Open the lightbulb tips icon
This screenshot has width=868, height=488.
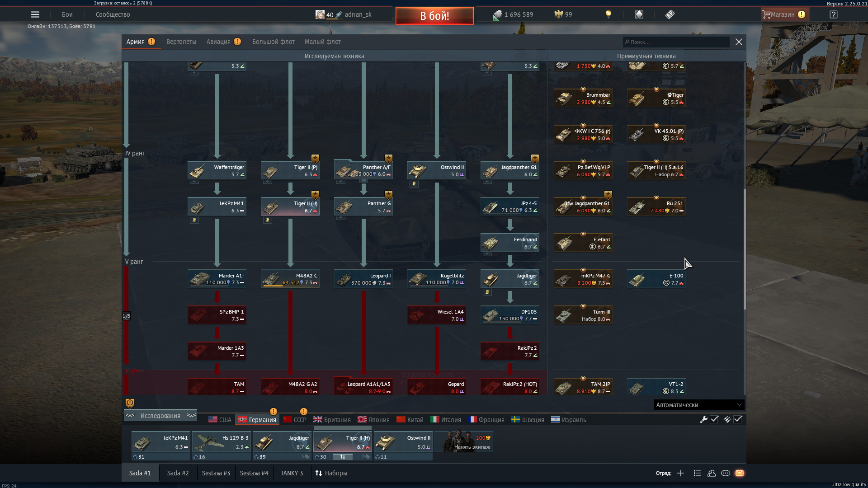tap(609, 14)
